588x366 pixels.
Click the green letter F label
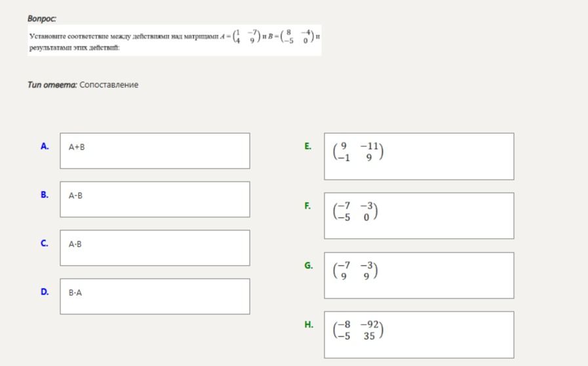click(307, 206)
